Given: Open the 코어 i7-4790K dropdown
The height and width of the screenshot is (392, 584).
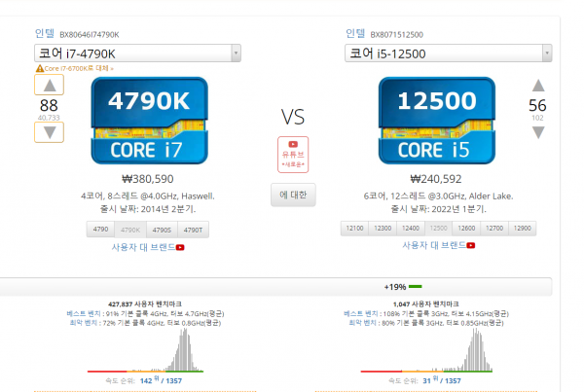Looking at the screenshot, I should [x=137, y=53].
